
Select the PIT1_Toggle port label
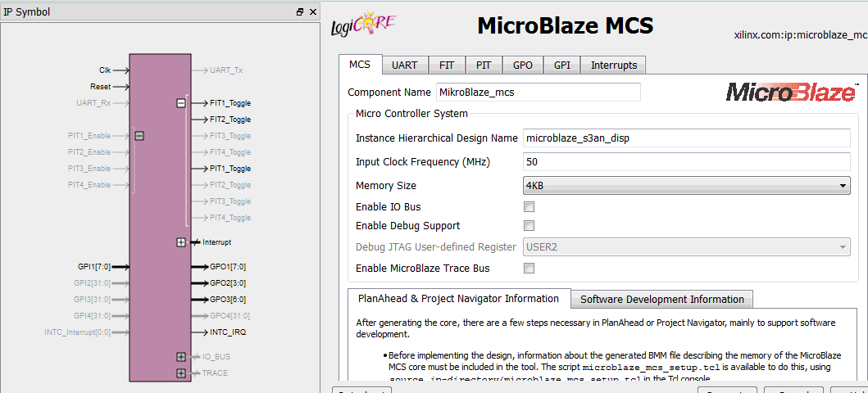[230, 169]
